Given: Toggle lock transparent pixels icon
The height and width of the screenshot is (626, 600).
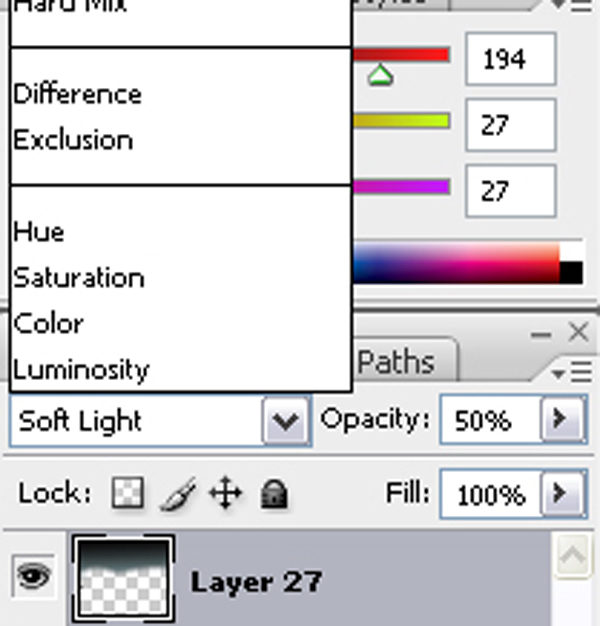Looking at the screenshot, I should pos(127,494).
